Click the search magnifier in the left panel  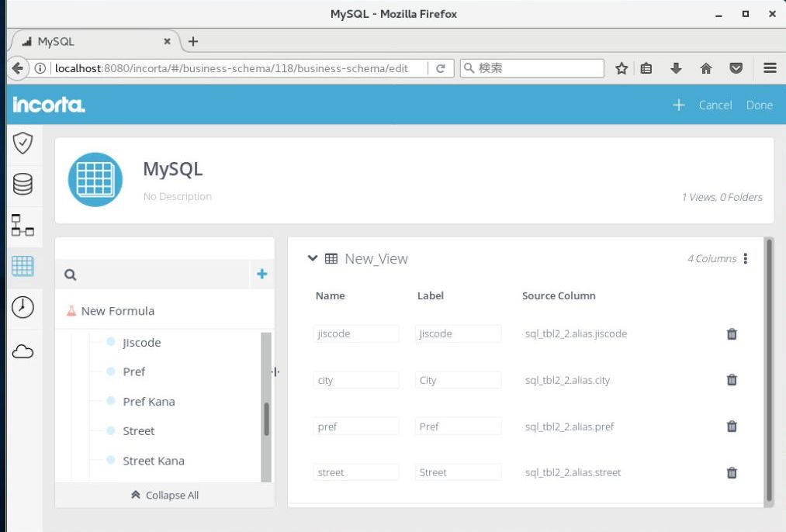(70, 275)
